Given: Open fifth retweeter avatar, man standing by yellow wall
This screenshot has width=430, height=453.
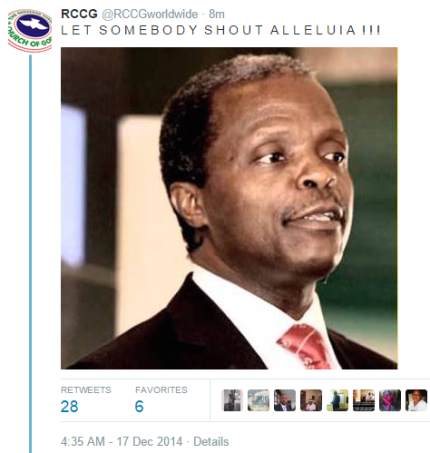Looking at the screenshot, I should (337, 400).
